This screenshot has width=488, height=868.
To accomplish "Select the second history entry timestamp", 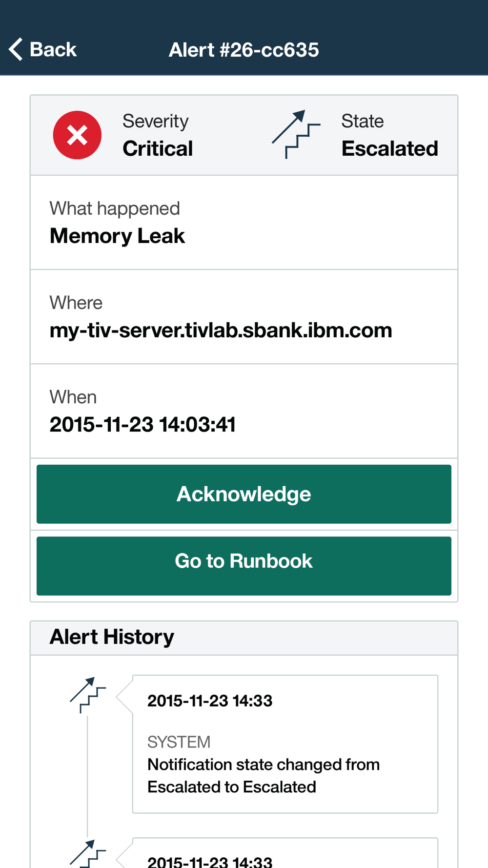I will [x=210, y=861].
